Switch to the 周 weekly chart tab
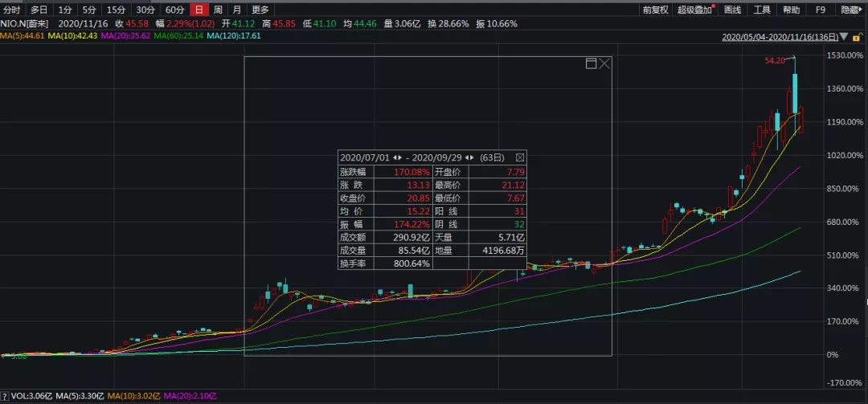 click(218, 10)
